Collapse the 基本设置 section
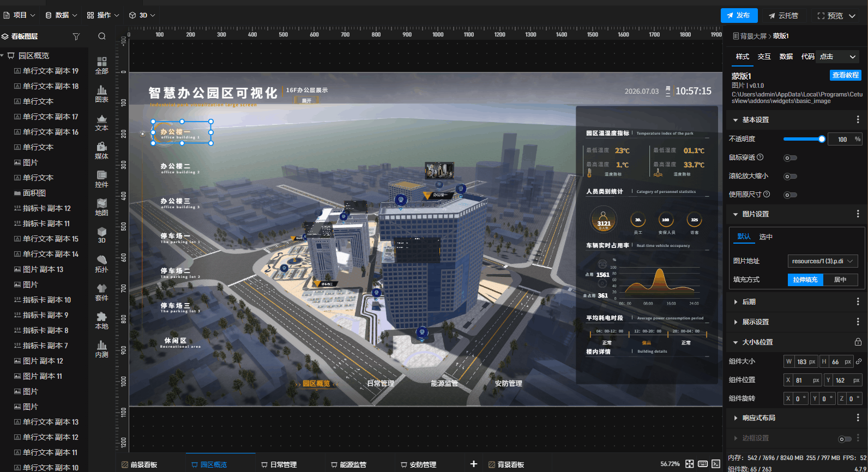 click(x=736, y=120)
